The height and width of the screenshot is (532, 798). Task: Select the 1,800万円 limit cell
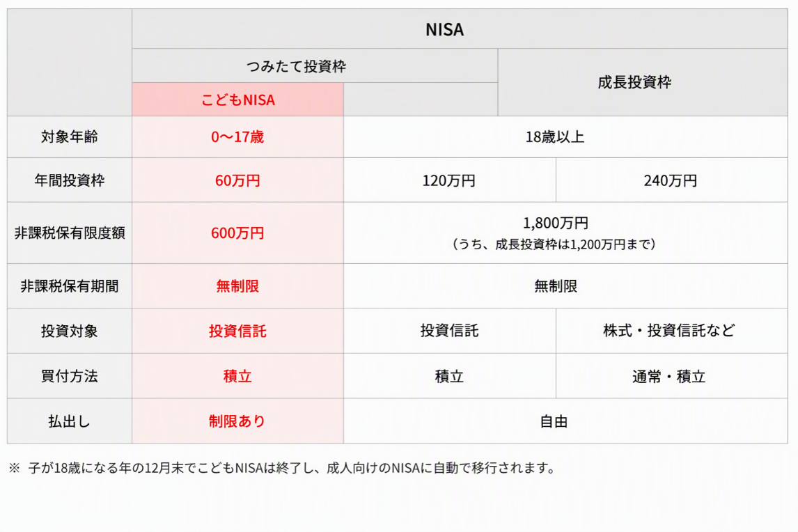pos(565,233)
